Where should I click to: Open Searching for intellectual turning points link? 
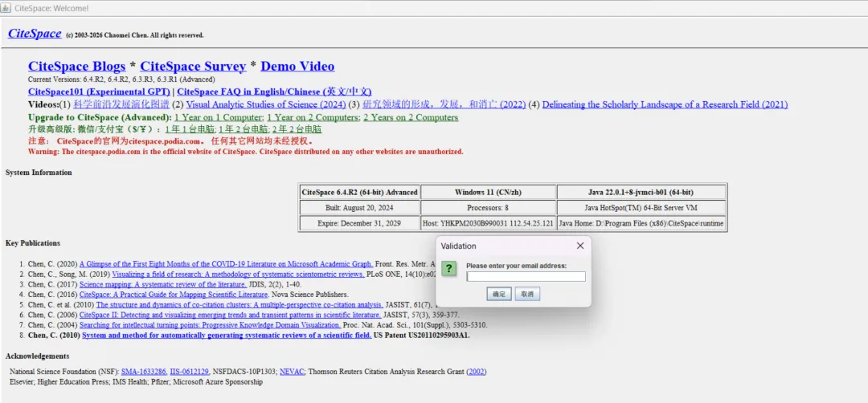click(x=211, y=325)
